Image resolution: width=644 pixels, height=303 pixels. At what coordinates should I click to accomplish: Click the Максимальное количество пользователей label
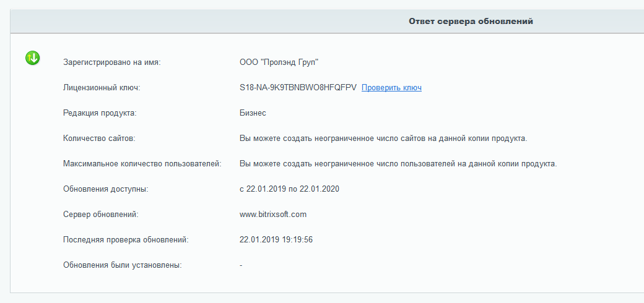click(142, 164)
